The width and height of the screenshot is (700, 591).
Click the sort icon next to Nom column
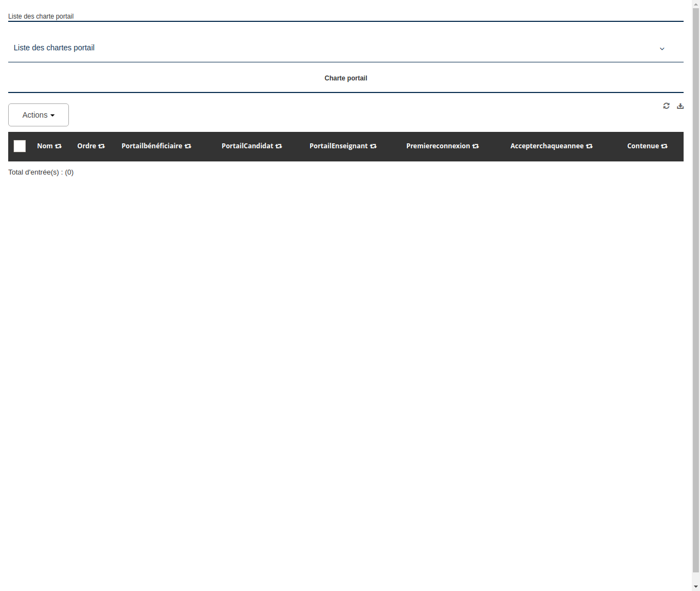click(59, 146)
